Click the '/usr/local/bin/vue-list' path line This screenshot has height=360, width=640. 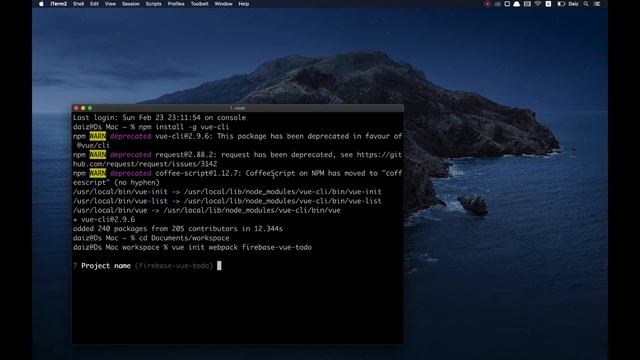(x=227, y=201)
